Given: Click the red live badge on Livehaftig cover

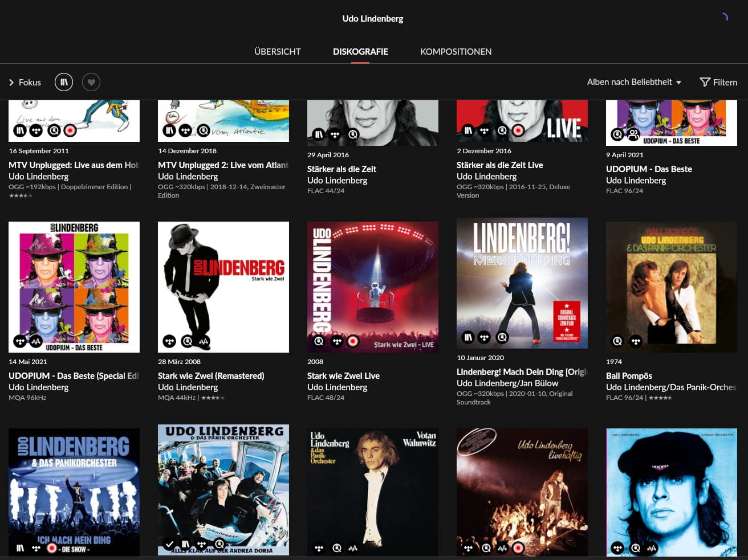Looking at the screenshot, I should pos(518,548).
